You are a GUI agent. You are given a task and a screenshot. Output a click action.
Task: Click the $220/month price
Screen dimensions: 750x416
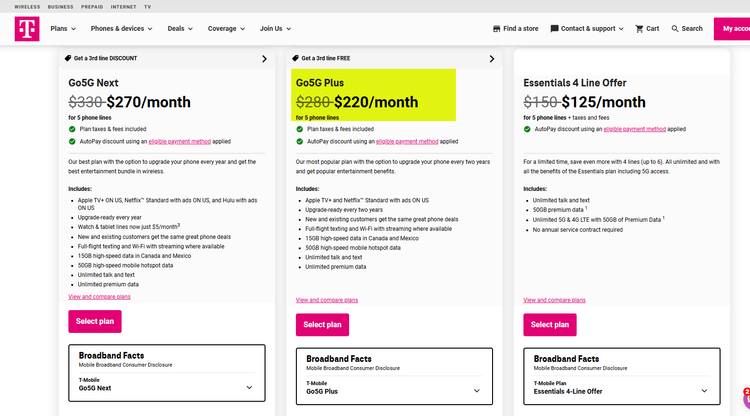coord(376,102)
